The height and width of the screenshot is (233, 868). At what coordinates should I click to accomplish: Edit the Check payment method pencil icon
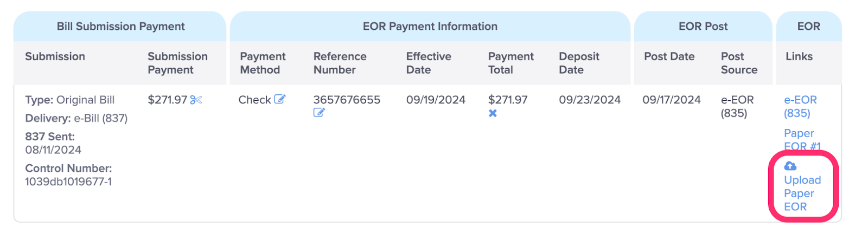click(280, 99)
